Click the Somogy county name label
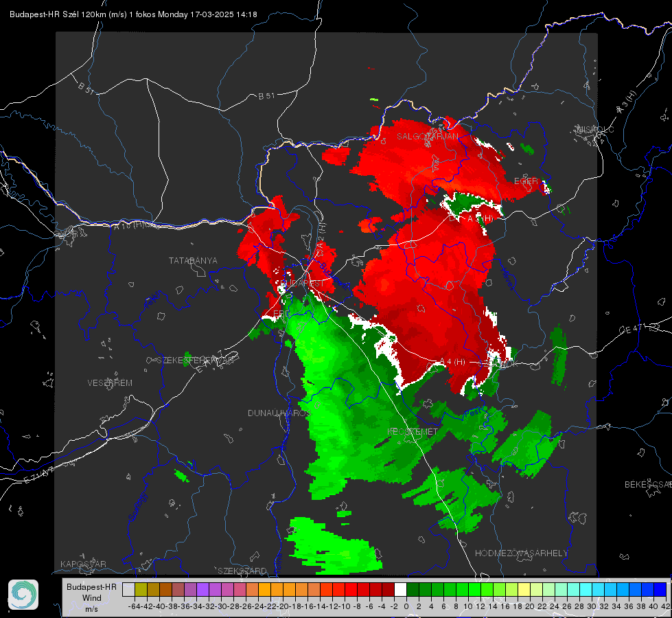The image size is (672, 618). (138, 507)
